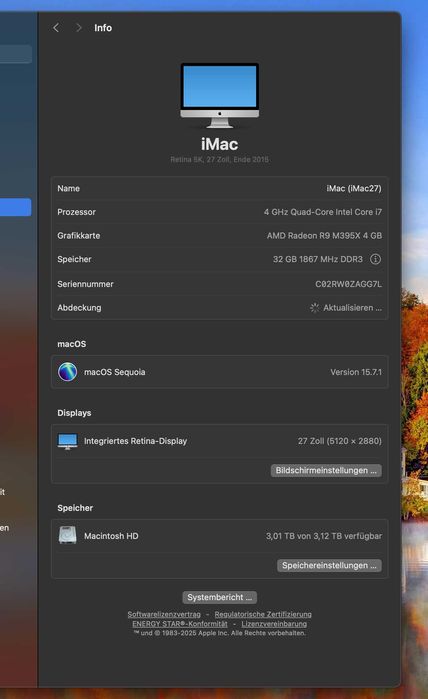428x699 pixels.
Task: Click 27 Zoll (5120 × 2880) value
Action: click(x=340, y=441)
